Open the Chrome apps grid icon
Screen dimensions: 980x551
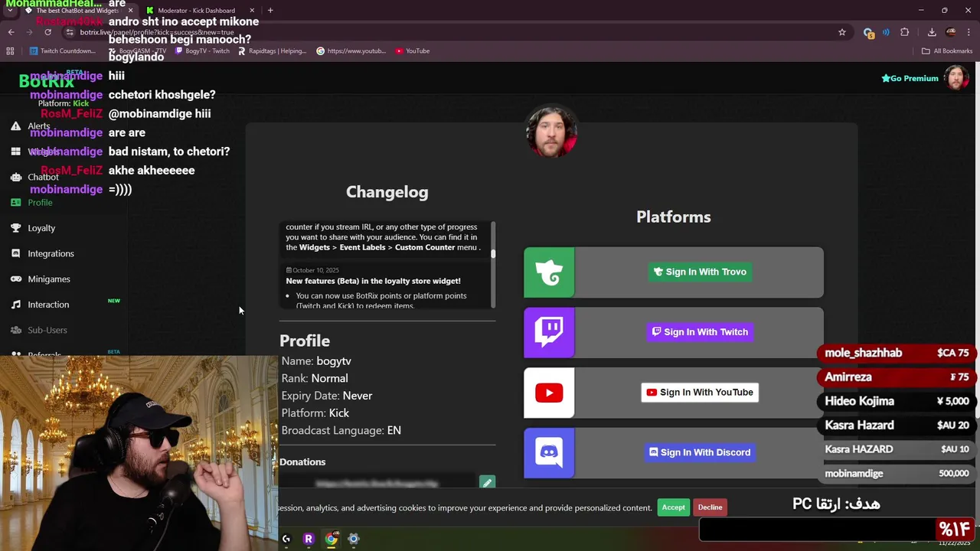(10, 51)
